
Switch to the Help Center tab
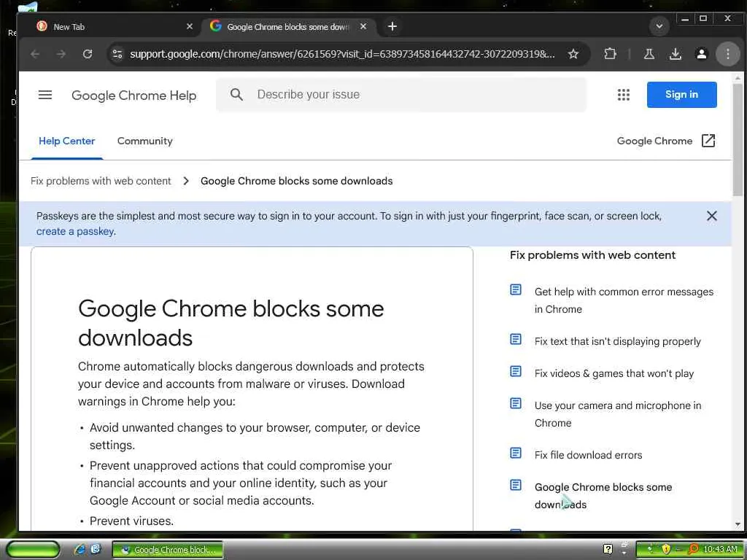pyautogui.click(x=66, y=141)
